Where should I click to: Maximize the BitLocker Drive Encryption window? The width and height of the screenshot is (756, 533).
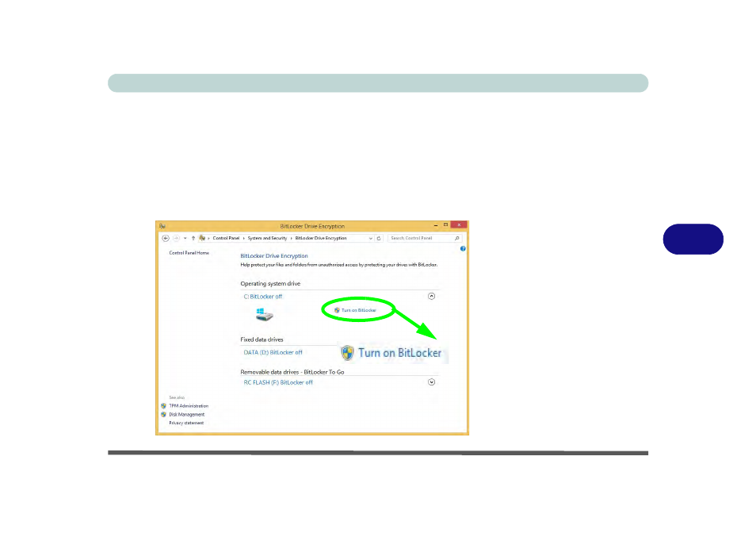coord(446,224)
